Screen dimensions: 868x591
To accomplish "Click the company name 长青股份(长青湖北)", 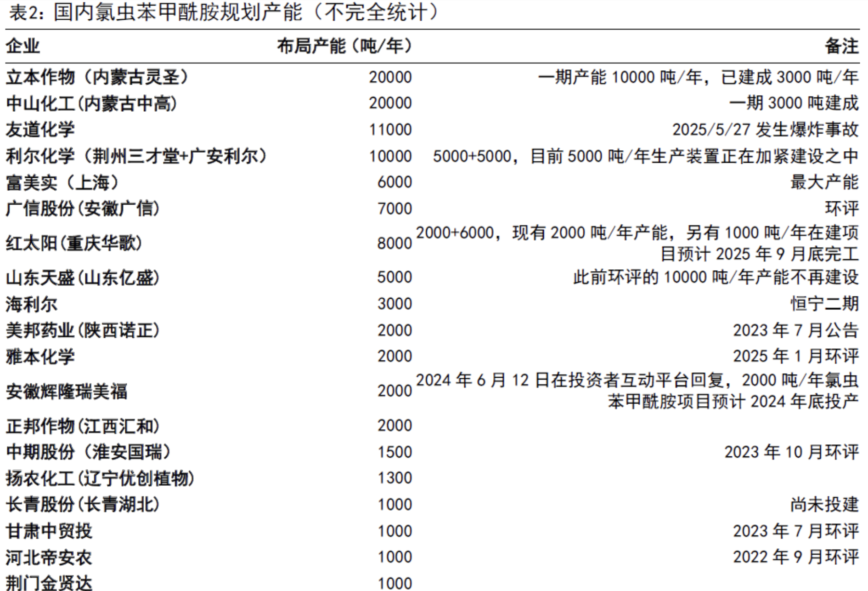I will click(x=83, y=505).
